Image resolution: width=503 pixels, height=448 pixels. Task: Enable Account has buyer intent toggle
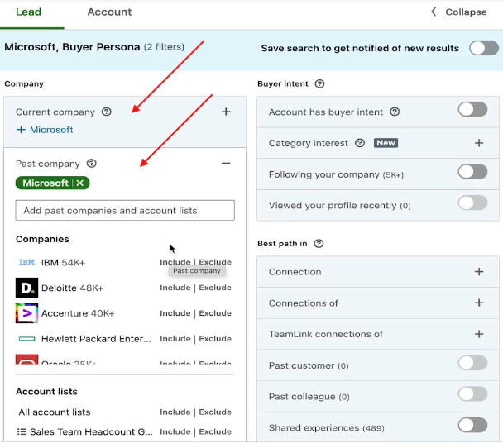click(472, 110)
